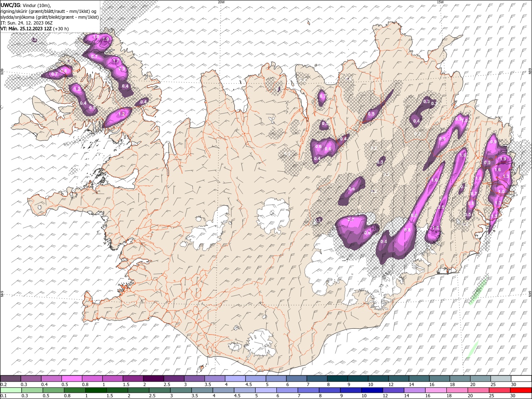Pick snow-scale swatch between 1.5 and 2
Image resolution: width=532 pixels, height=399 pixels.
[133, 379]
